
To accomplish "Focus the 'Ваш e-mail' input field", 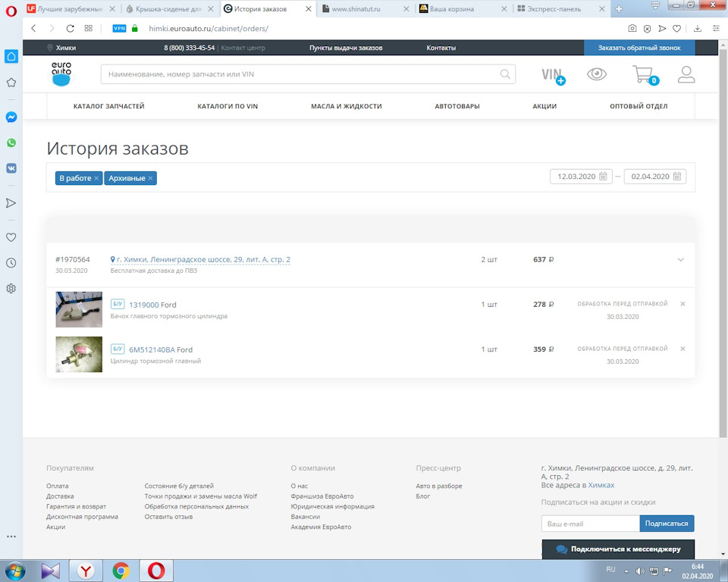I will pos(591,524).
